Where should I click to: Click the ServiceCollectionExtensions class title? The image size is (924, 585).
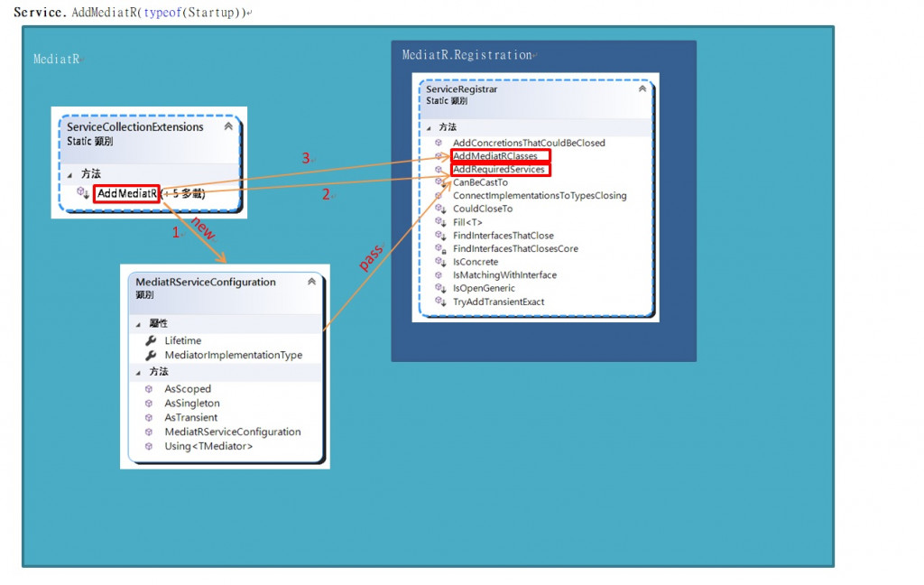135,126
